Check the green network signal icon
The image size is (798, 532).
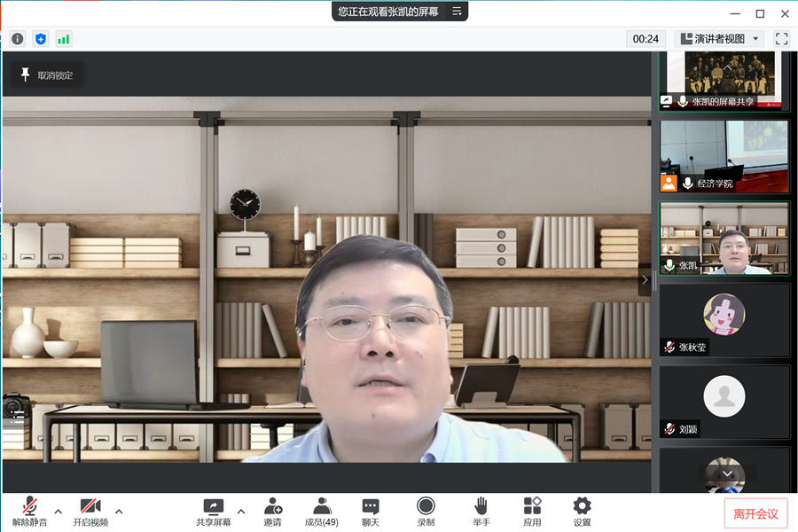[x=64, y=39]
